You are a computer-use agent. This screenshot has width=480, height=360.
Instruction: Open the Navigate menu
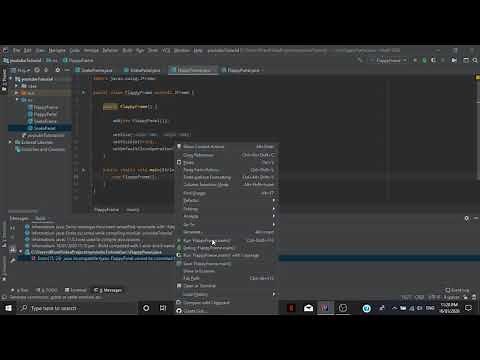click(x=57, y=50)
